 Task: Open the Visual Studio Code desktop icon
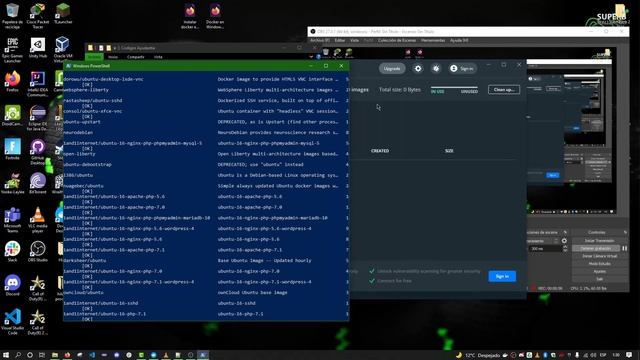click(x=12, y=322)
